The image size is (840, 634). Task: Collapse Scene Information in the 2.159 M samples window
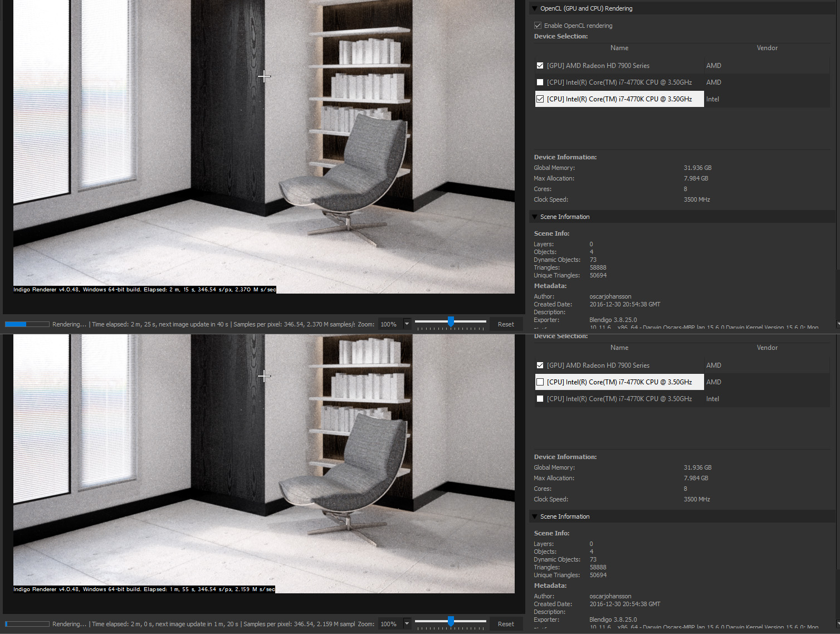click(x=535, y=516)
